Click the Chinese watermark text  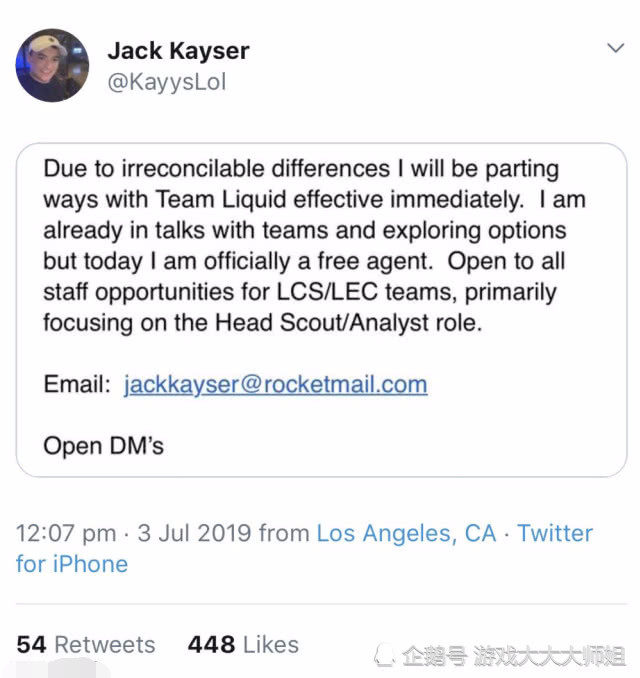513,656
